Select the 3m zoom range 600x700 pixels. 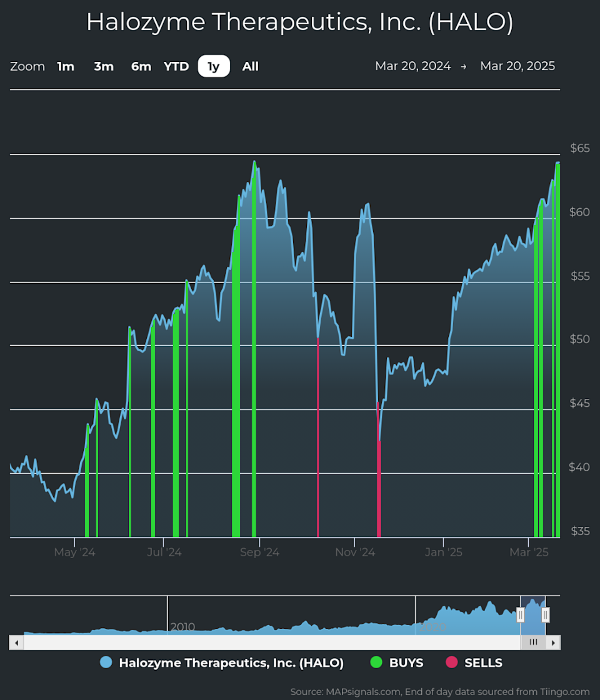tap(104, 66)
